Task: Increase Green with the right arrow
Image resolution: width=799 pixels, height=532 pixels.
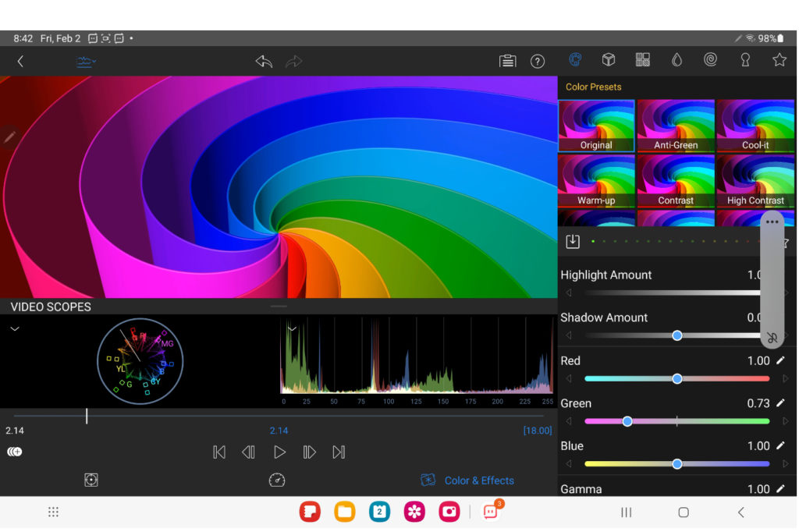Action: [786, 421]
